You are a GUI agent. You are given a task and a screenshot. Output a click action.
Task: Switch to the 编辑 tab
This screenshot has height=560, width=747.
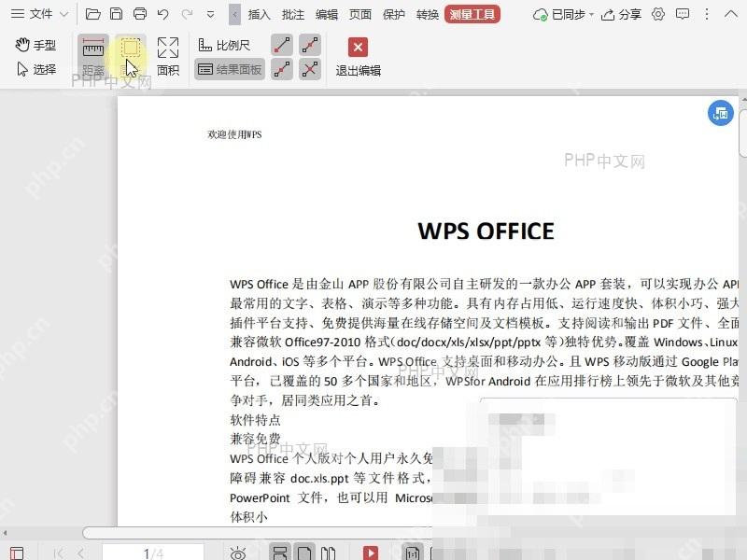pyautogui.click(x=327, y=15)
